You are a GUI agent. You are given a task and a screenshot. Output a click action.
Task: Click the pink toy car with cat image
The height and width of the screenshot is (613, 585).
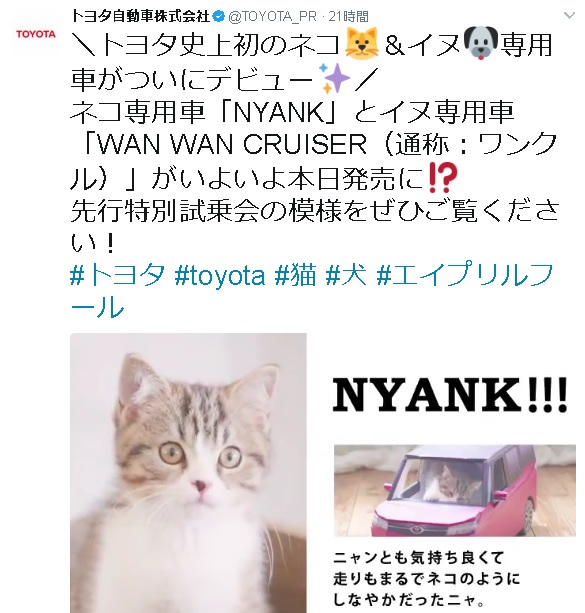click(x=455, y=491)
